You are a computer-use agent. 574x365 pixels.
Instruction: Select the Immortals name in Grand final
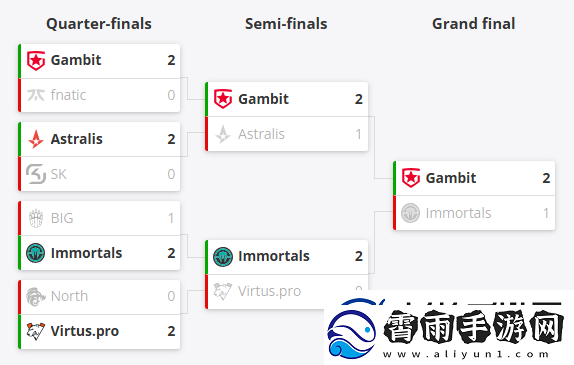[458, 213]
